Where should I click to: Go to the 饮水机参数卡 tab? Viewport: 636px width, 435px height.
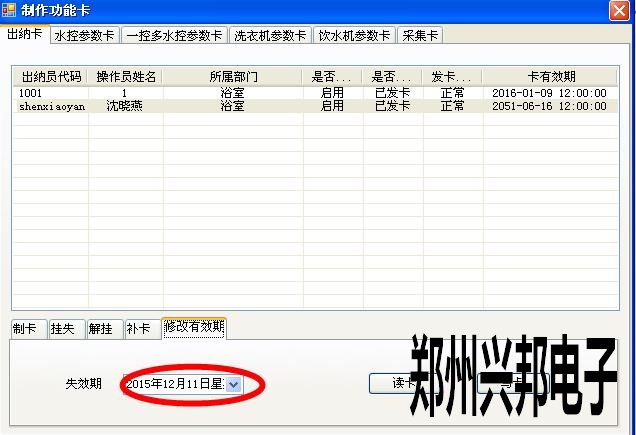(x=355, y=36)
